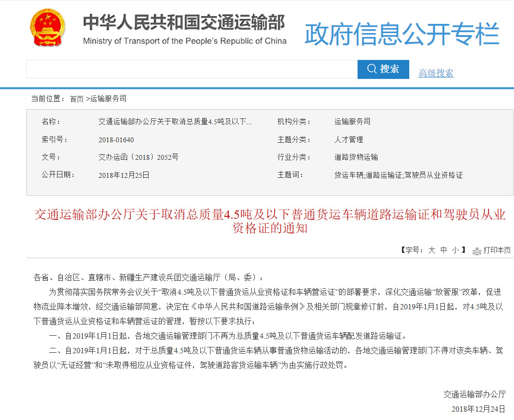This screenshot has width=514, height=420.
Task: Go to 首页 in breadcrumb
Action: pos(76,99)
